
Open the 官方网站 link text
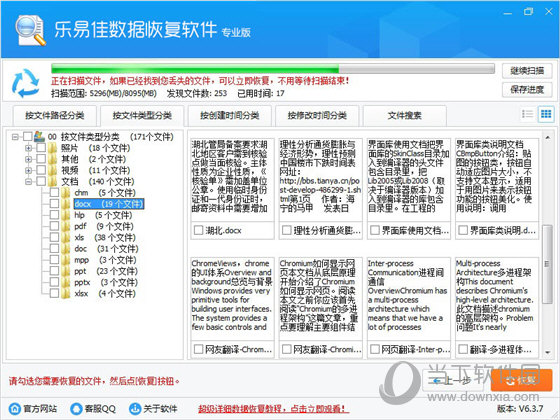(x=40, y=409)
